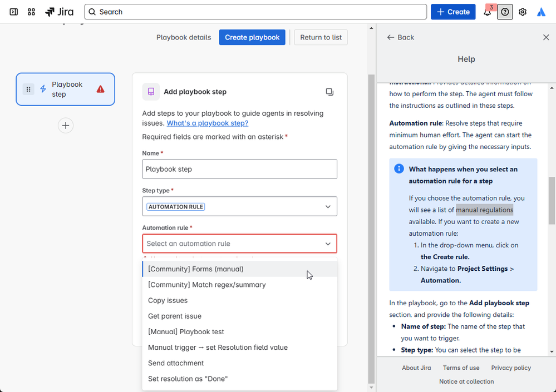This screenshot has height=392, width=556.
Task: Open "What's a playbook step?" link
Action: [x=208, y=123]
